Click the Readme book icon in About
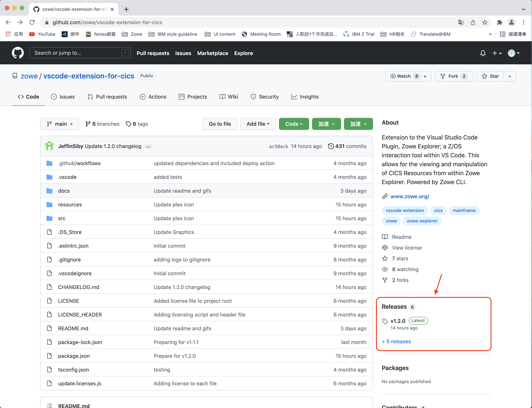Screen dimensions: 532x408 pos(385,237)
